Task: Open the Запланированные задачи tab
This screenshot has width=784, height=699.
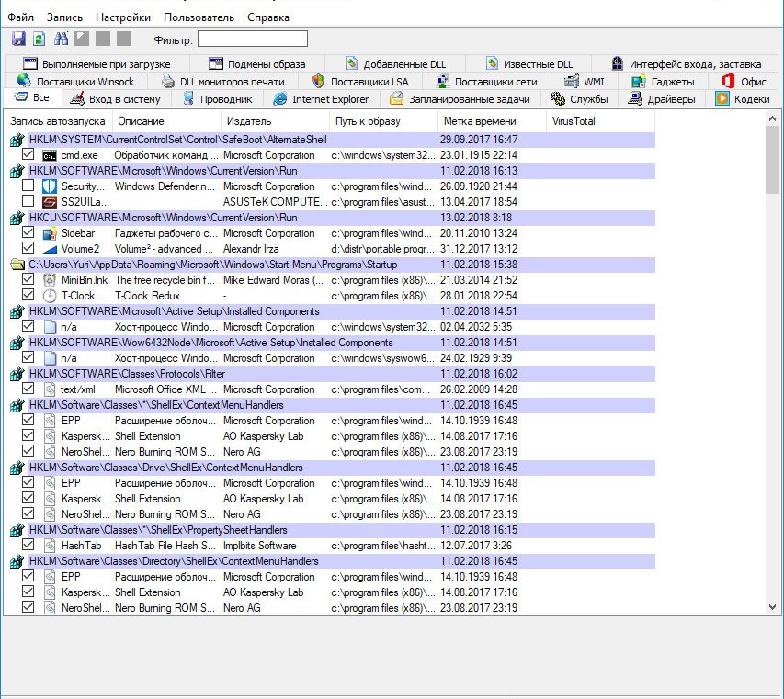Action: coord(460,99)
